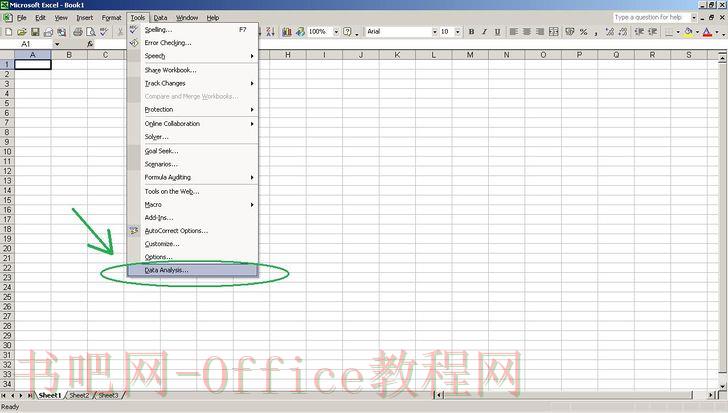This screenshot has width=728, height=413.
Task: Choose Goal Seek menu entry
Action: click(193, 151)
